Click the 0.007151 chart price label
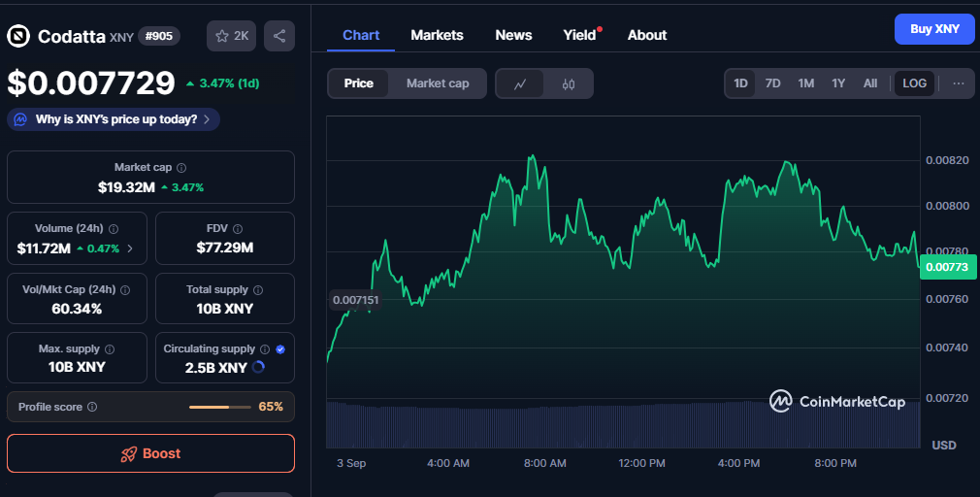Screen dimensions: 980x497 click(x=356, y=300)
